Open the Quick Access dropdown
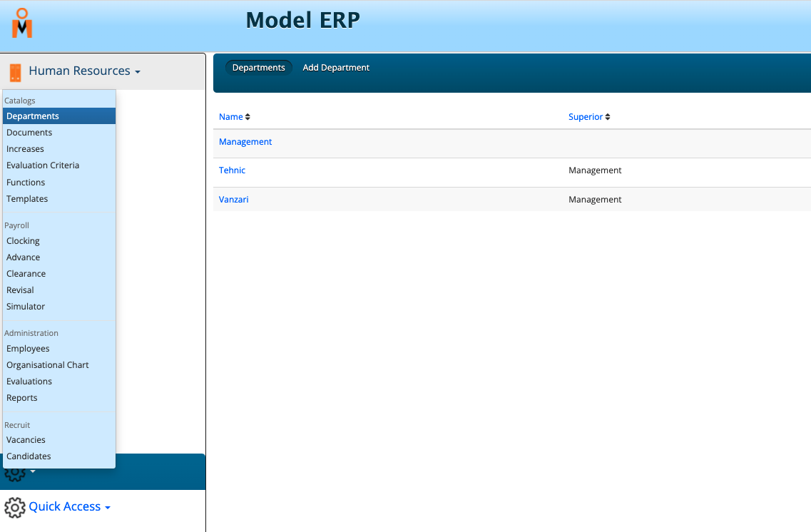Image resolution: width=811 pixels, height=532 pixels. coord(69,507)
